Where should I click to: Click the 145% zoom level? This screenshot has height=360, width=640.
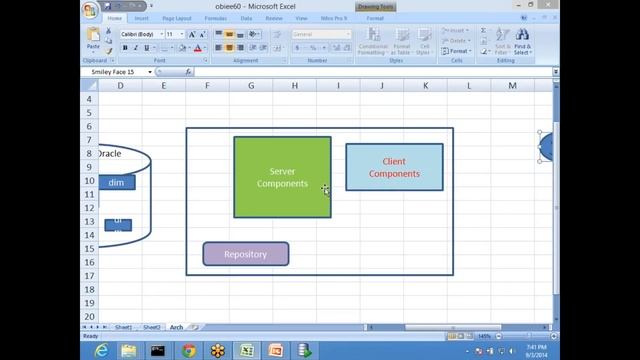pos(484,336)
